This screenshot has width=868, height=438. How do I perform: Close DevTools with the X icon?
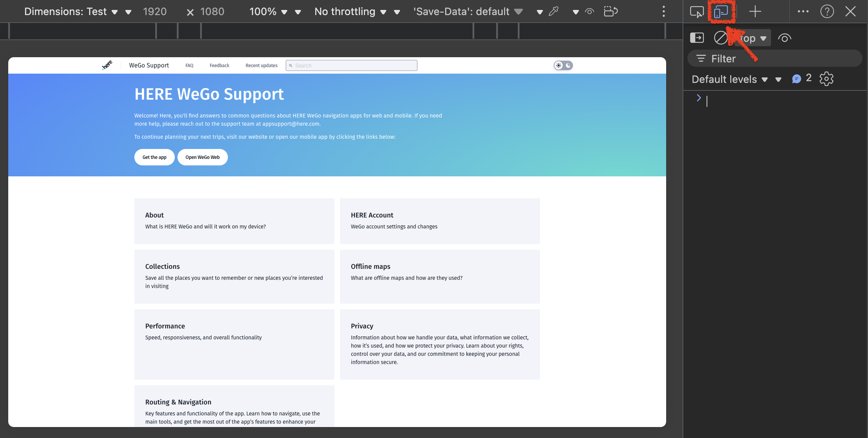[x=851, y=12]
